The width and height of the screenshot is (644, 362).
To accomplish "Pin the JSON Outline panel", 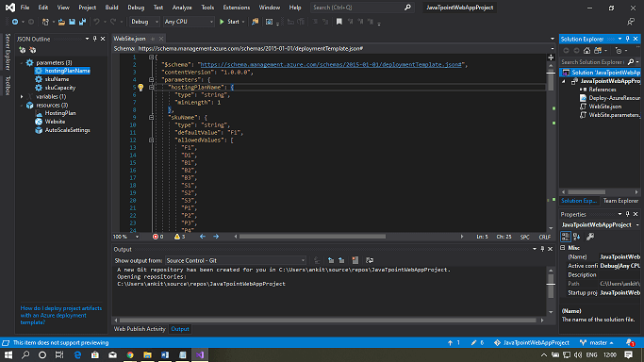I will point(95,39).
